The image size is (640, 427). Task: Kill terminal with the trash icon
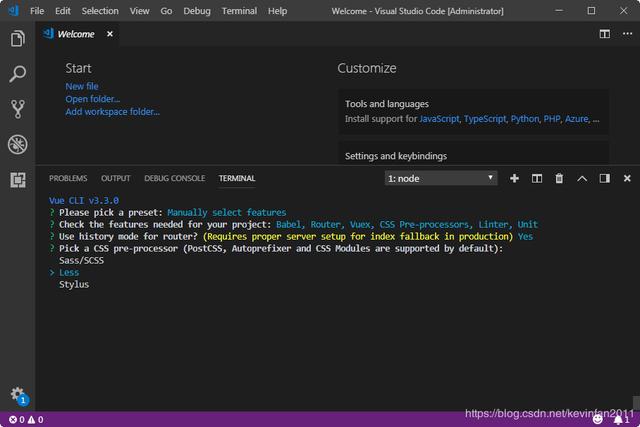[559, 178]
